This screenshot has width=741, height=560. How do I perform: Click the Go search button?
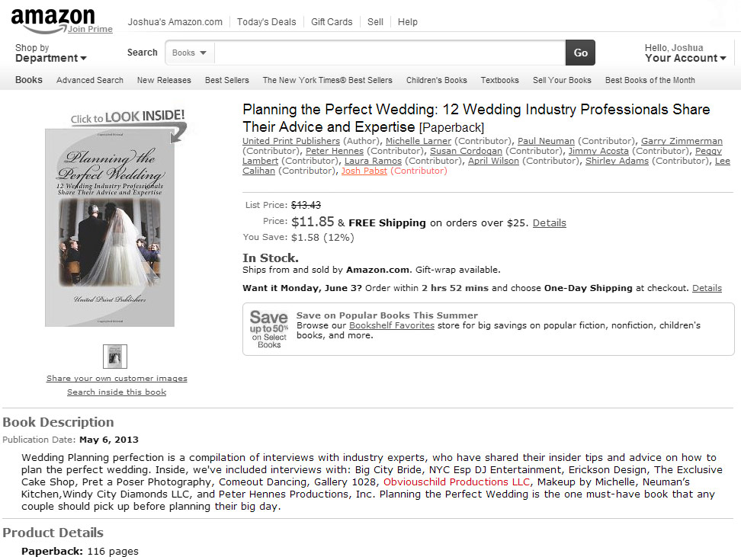point(580,53)
